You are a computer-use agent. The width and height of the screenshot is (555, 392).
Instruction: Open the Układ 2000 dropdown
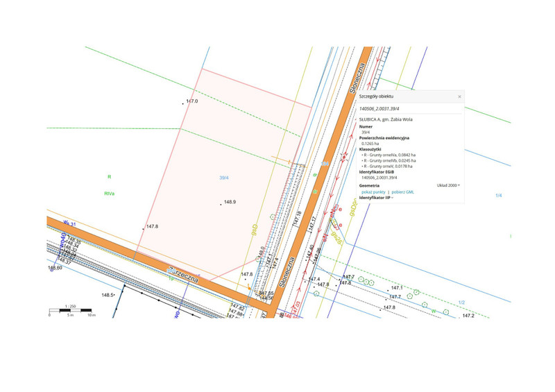coord(448,185)
